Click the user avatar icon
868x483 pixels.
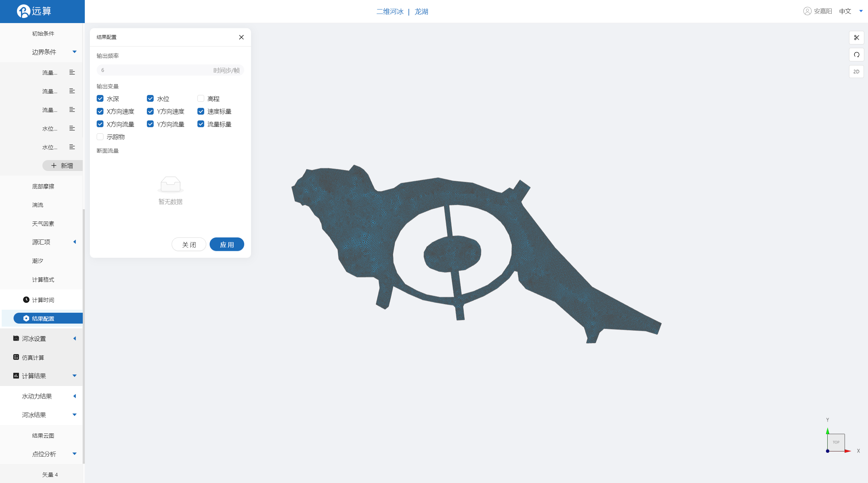click(807, 11)
